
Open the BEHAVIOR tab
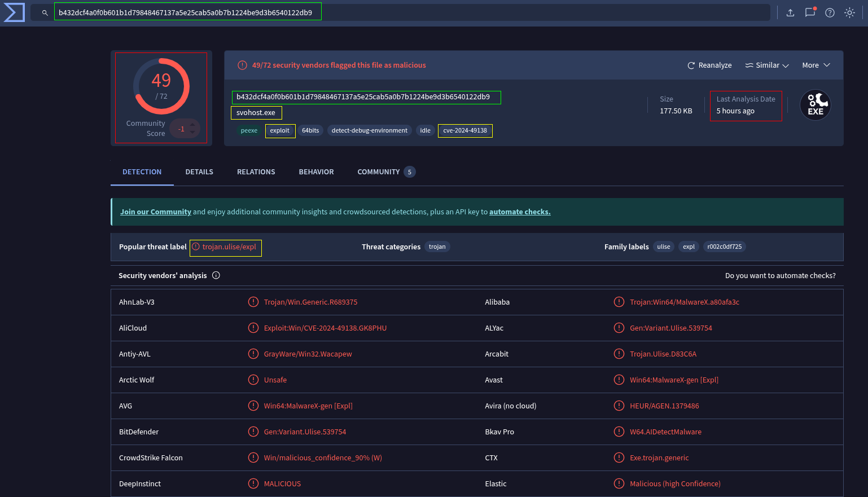pyautogui.click(x=316, y=172)
